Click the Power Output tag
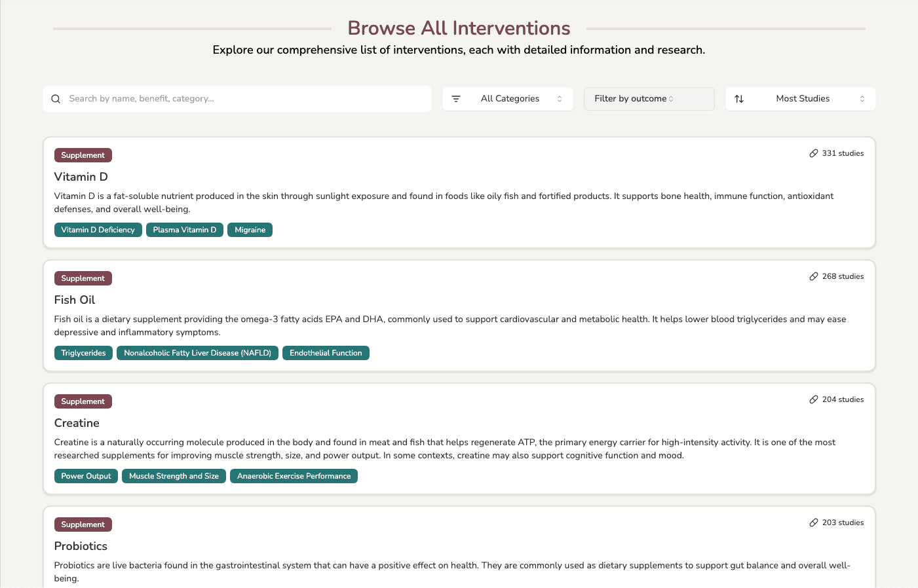The image size is (918, 588). pyautogui.click(x=86, y=476)
